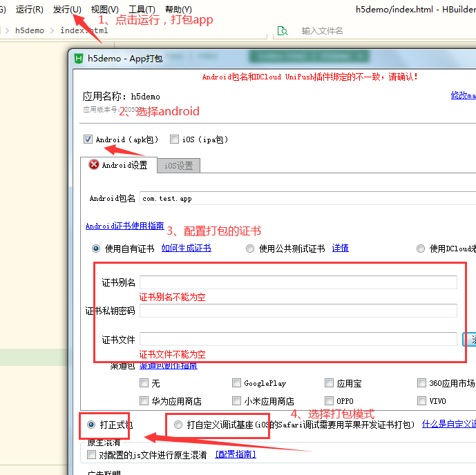Click the 证书文件 input field
Image resolution: width=476 pixels, height=475 pixels.
[298, 339]
